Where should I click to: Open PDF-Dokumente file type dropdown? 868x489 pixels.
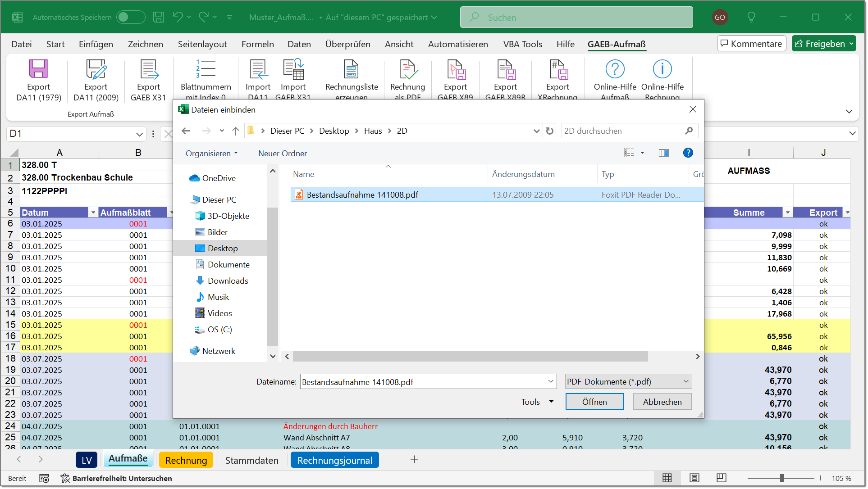[628, 382]
